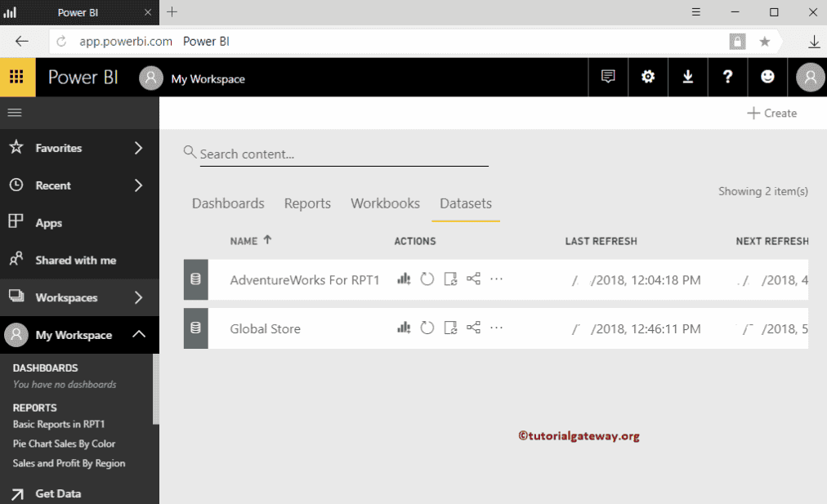Switch to the Workbooks tab

tap(386, 203)
